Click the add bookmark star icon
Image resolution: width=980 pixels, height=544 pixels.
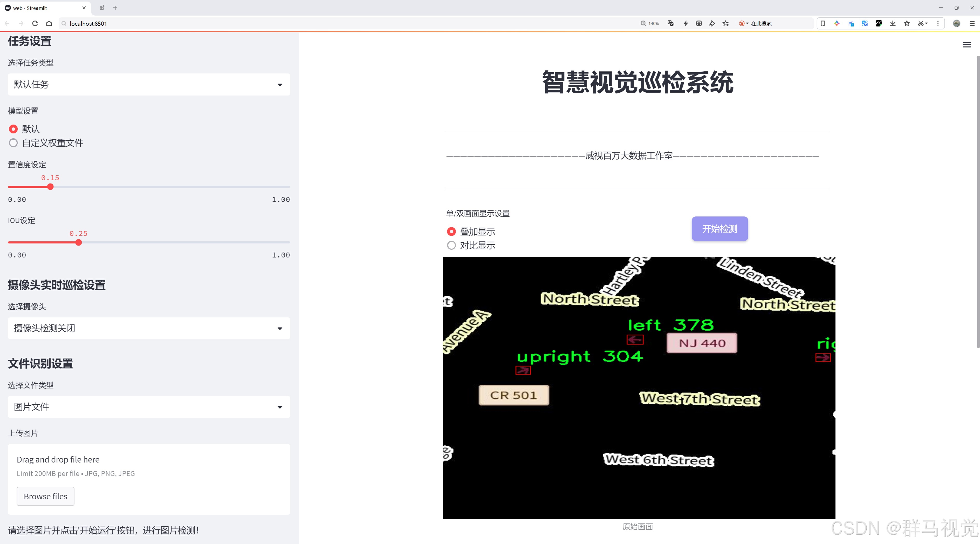tap(726, 24)
